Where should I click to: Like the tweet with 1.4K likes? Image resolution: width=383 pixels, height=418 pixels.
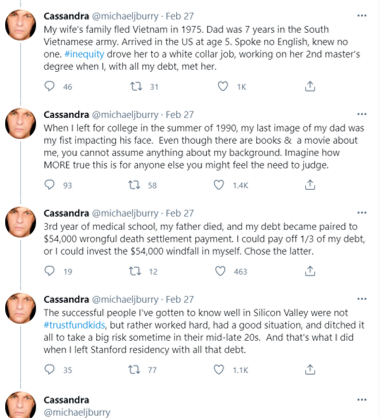click(219, 185)
